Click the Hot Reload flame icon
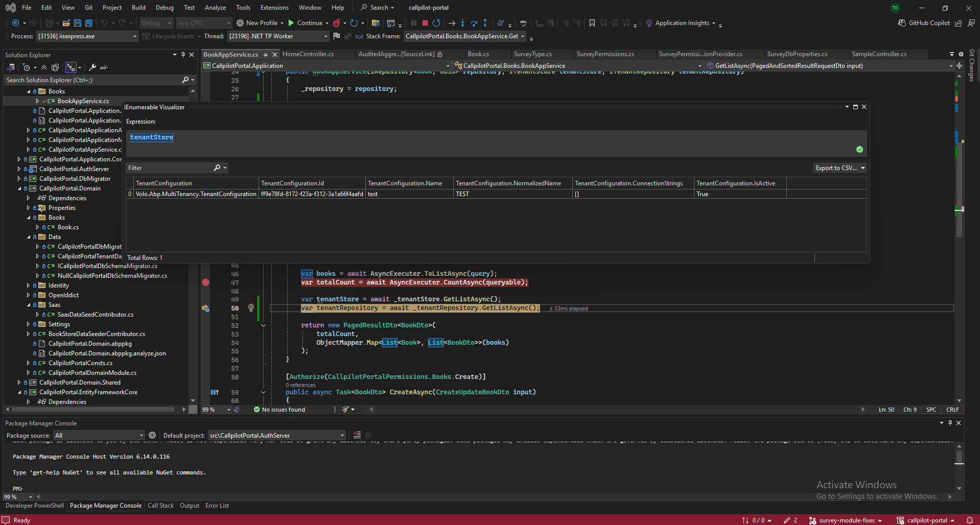This screenshot has width=980, height=525. (337, 23)
